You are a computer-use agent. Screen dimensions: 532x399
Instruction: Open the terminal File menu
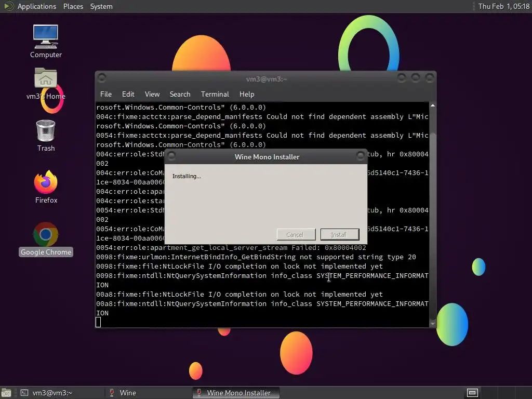[106, 94]
